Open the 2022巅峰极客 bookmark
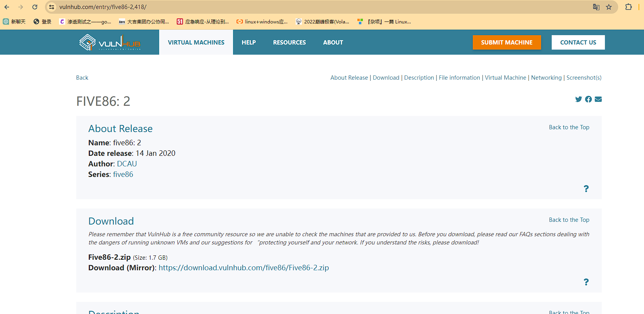The width and height of the screenshot is (644, 314). 323,22
